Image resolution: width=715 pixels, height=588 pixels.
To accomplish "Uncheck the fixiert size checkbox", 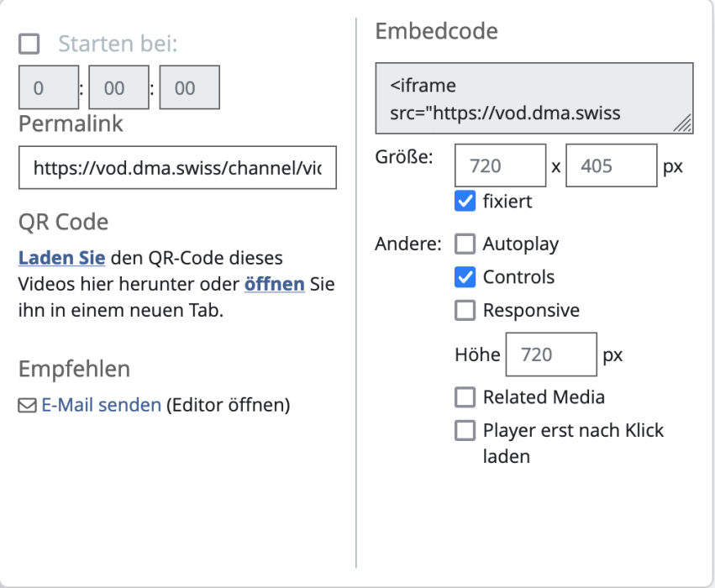I will tap(465, 202).
